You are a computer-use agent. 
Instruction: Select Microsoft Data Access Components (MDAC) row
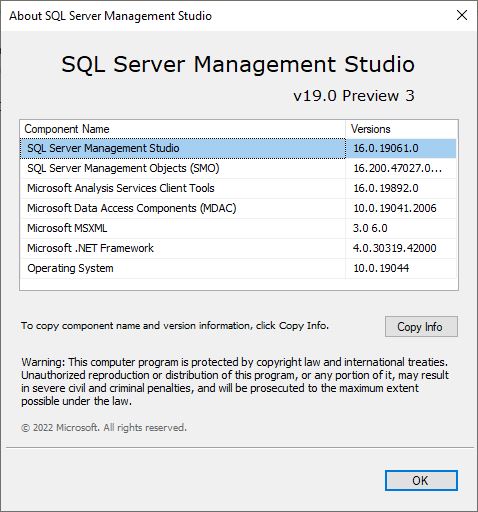[238, 208]
